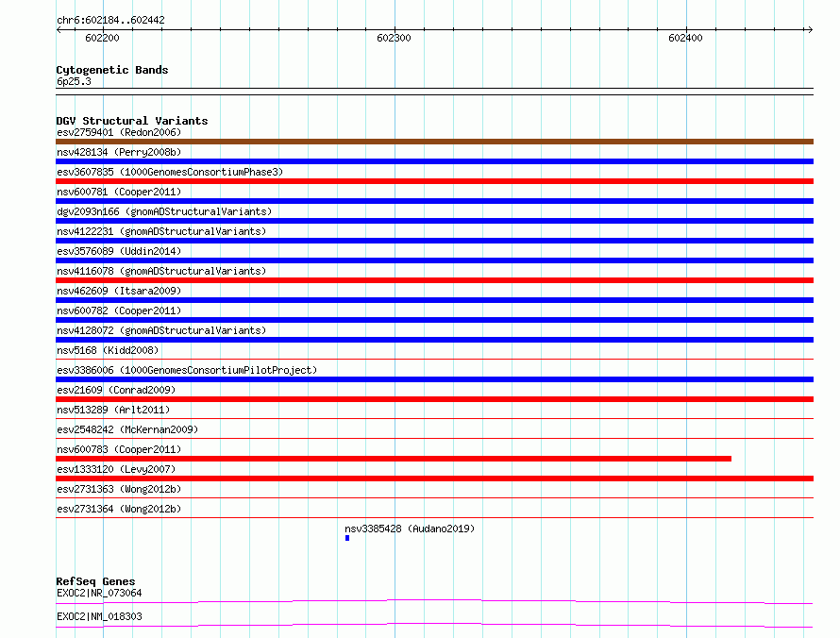Click the 602400 ruler position label
The image size is (840, 638).
[685, 38]
